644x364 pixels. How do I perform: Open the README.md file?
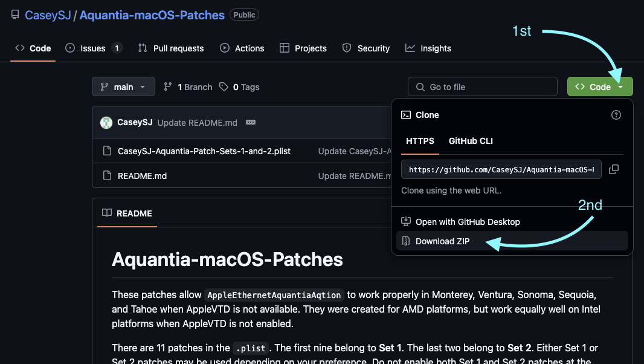point(142,176)
